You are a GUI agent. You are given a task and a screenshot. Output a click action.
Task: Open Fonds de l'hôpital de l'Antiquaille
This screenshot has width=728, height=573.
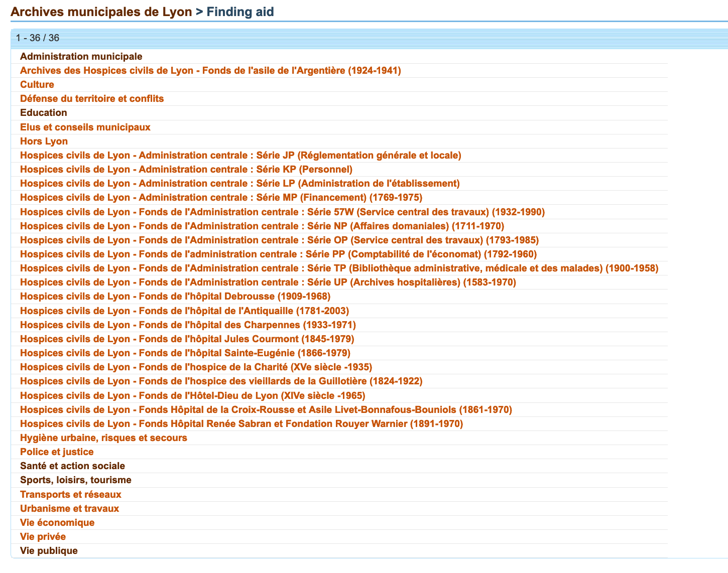[x=184, y=311]
